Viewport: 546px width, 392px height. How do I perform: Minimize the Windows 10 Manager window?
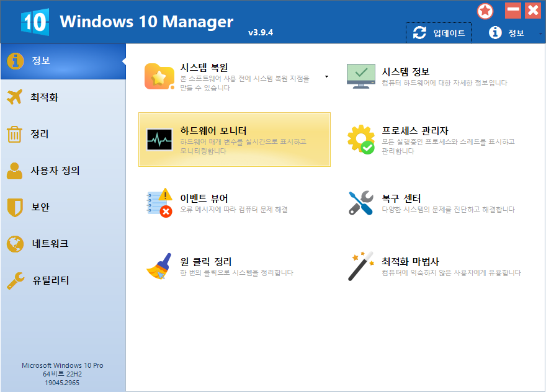(513, 11)
